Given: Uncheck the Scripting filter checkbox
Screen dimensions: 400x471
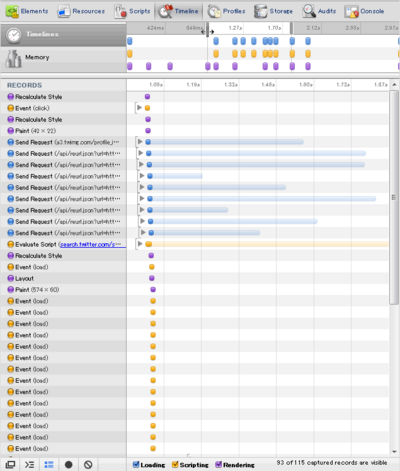Looking at the screenshot, I should [175, 464].
